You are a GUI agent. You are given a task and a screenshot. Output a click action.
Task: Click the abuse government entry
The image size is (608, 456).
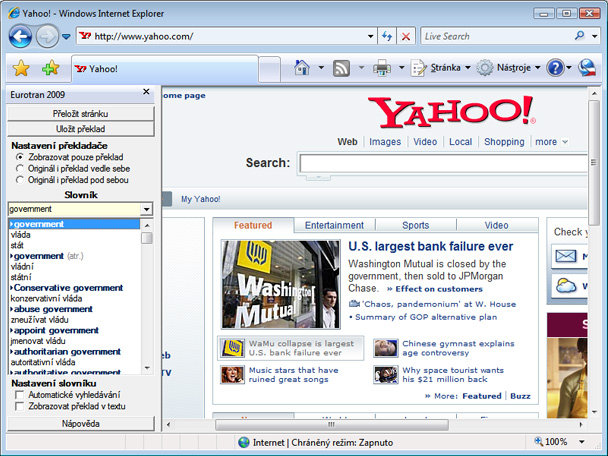[52, 309]
